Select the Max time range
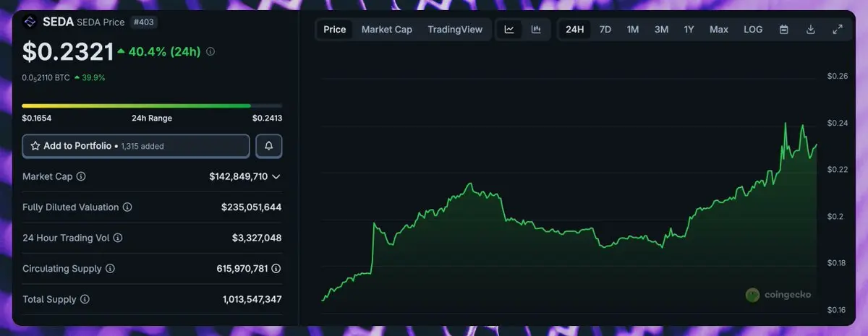The height and width of the screenshot is (336, 868). 719,30
